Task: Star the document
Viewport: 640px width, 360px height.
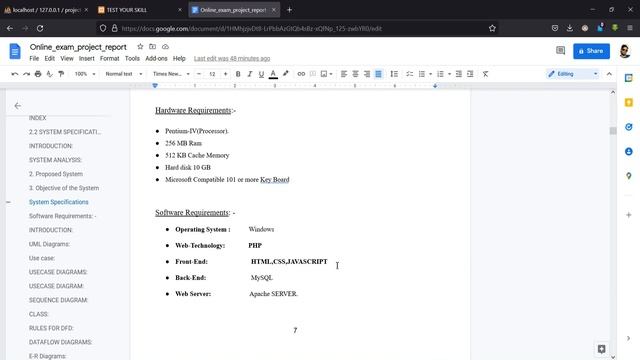Action: click(140, 47)
